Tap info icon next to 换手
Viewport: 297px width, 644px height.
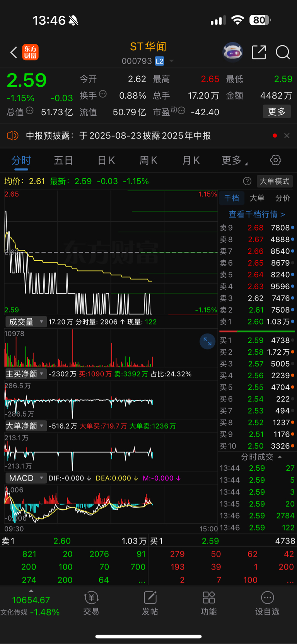[x=103, y=94]
